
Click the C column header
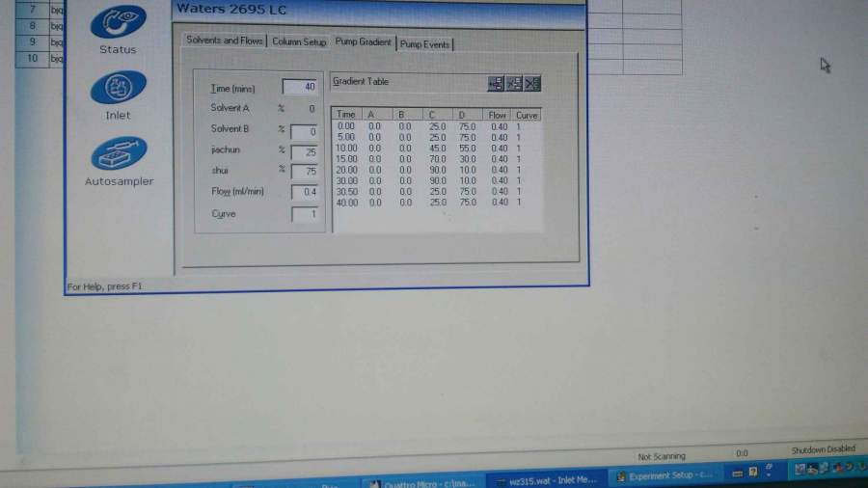tap(437, 115)
